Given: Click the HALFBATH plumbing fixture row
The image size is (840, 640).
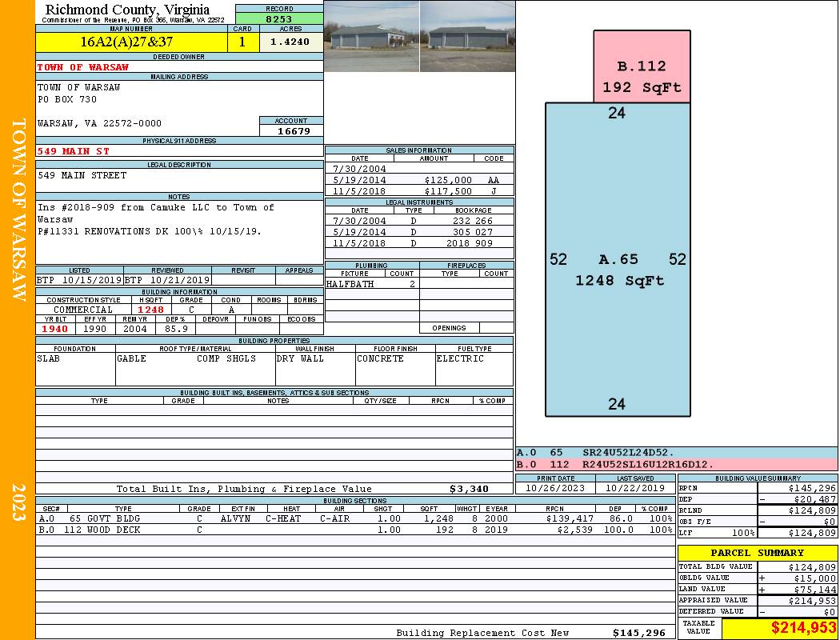Looking at the screenshot, I should coord(372,284).
